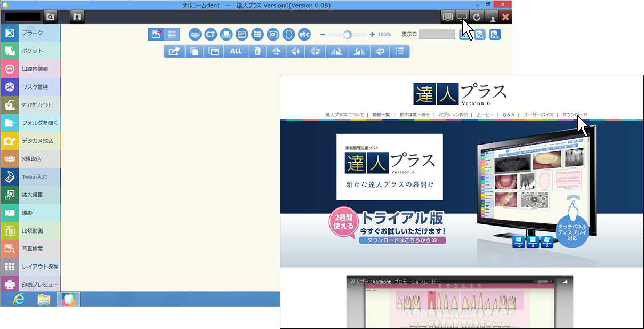Image resolution: width=644 pixels, height=329 pixels.
Task: Click the trash delete toolbar button
Action: (x=257, y=51)
